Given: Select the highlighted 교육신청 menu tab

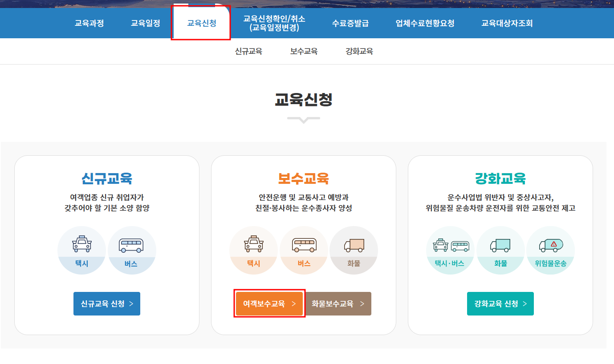Looking at the screenshot, I should click(201, 23).
